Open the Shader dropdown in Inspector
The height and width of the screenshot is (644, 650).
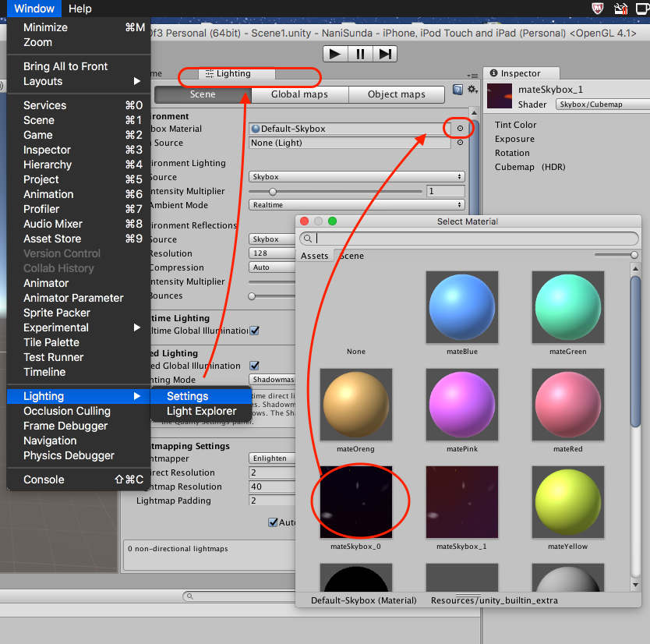(x=602, y=104)
